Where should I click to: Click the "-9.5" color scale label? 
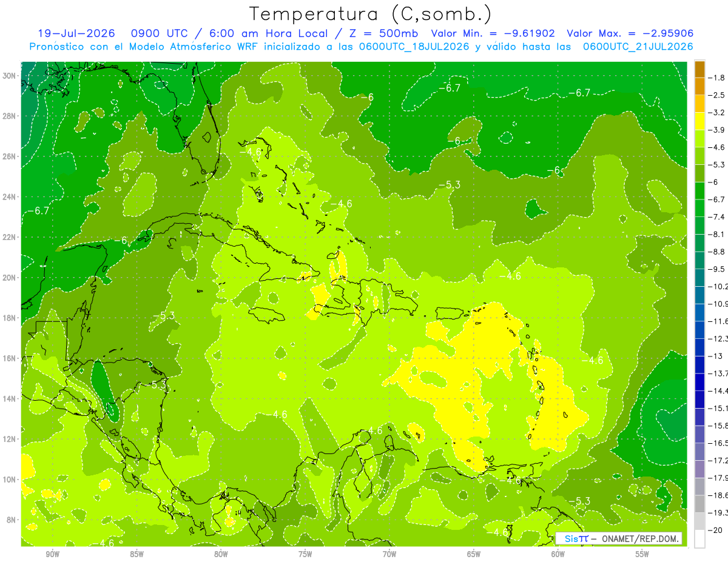coord(717,269)
